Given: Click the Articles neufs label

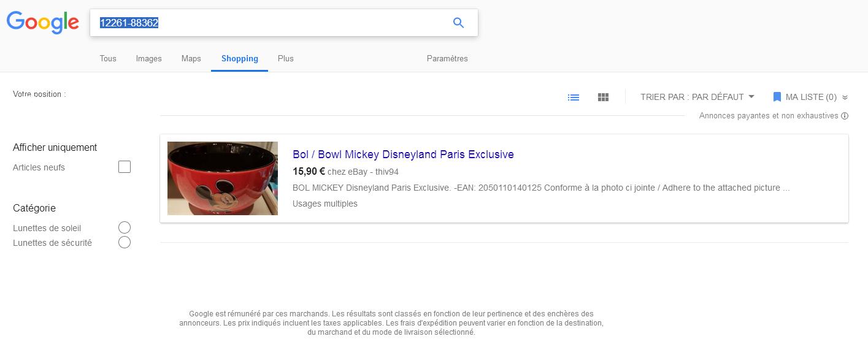Looking at the screenshot, I should (x=39, y=167).
